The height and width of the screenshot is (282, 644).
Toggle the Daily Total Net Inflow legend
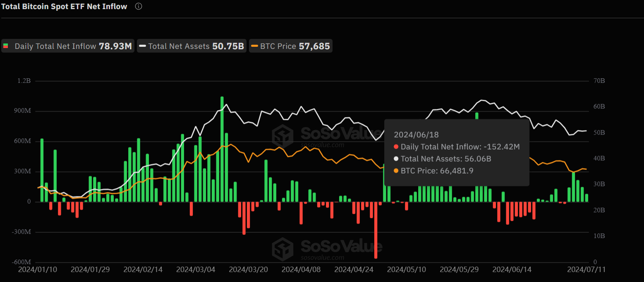68,46
